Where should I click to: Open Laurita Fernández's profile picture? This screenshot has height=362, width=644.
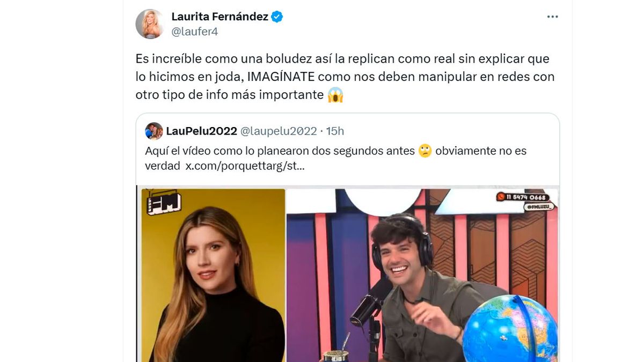click(150, 24)
